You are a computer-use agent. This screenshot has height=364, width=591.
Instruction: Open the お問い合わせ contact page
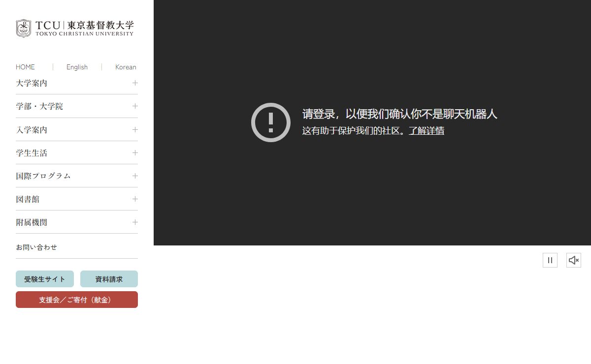36,247
